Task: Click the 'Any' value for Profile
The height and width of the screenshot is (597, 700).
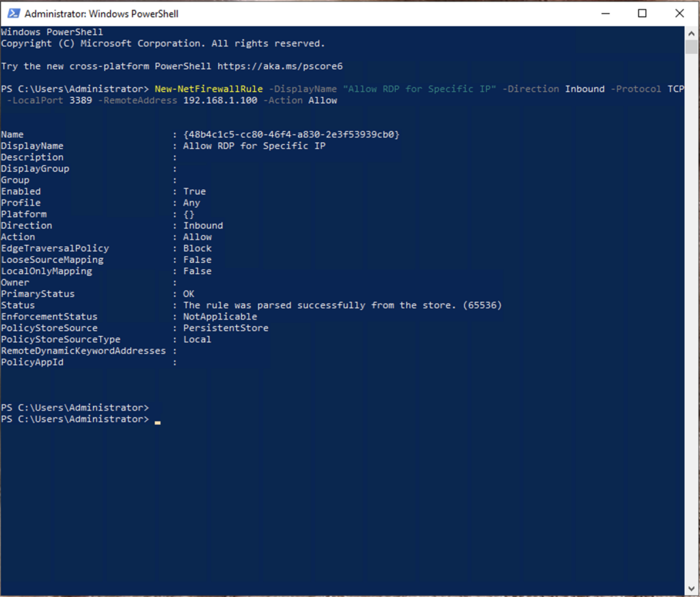Action: (191, 203)
